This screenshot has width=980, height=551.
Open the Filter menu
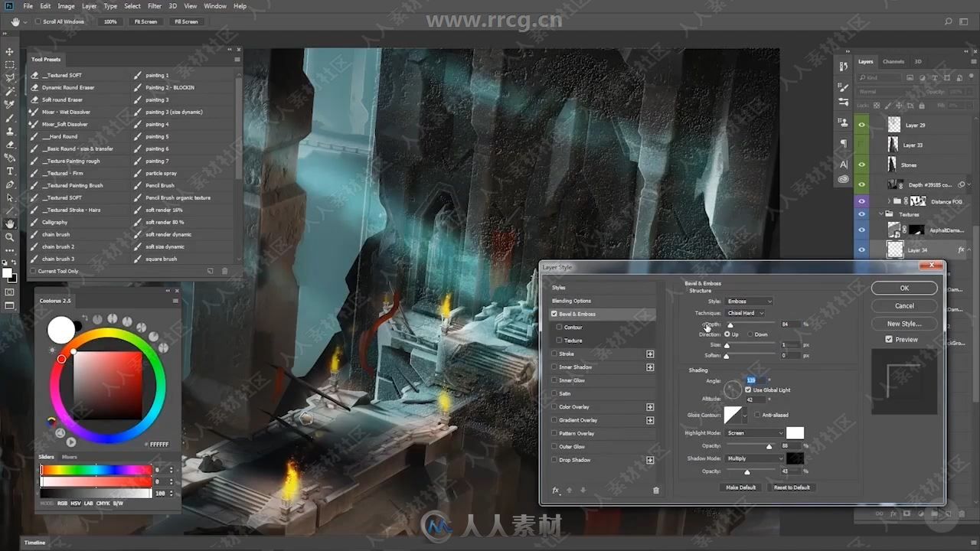[x=155, y=6]
